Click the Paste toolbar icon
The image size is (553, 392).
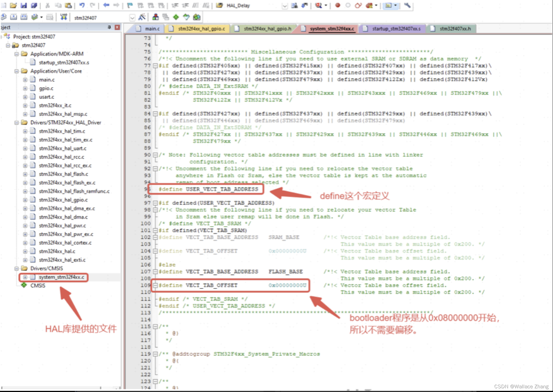pyautogui.click(x=68, y=5)
